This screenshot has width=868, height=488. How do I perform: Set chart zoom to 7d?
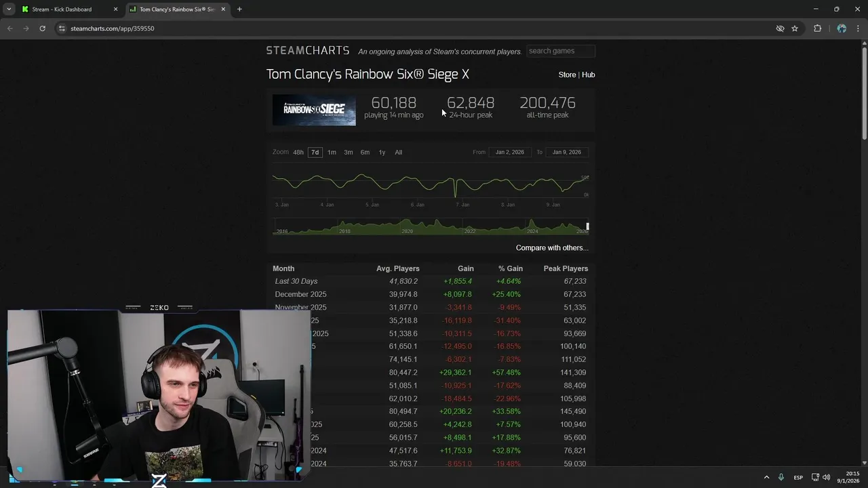tap(315, 152)
